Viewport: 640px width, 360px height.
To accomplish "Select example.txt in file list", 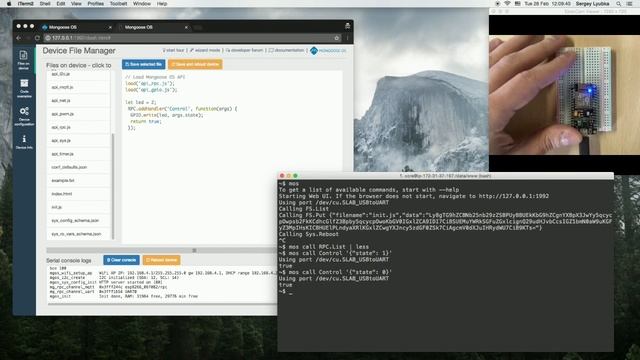I will pos(78,180).
